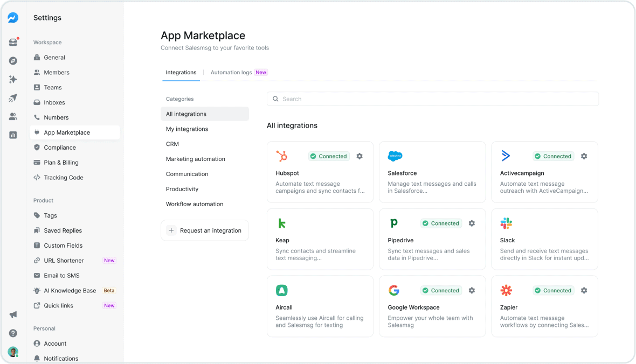This screenshot has height=364, width=636.
Task: Open Pipedrive integration settings gear
Action: tap(472, 223)
